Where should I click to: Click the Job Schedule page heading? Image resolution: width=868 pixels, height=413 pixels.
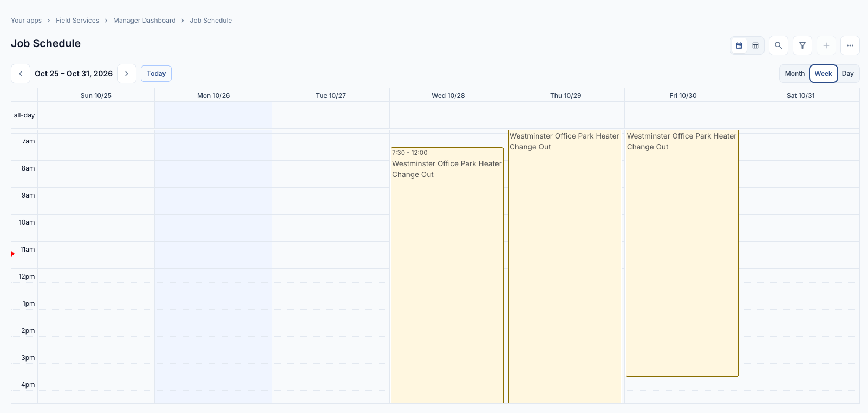tap(45, 44)
